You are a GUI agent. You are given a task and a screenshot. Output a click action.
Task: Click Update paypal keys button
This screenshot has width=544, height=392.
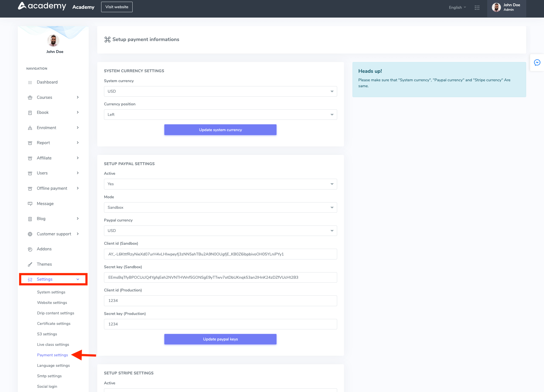pos(220,339)
